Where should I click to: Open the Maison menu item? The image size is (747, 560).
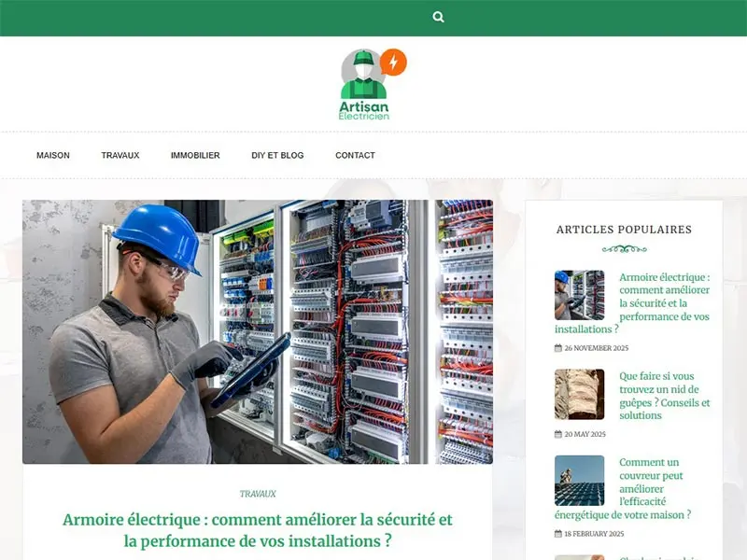(53, 155)
